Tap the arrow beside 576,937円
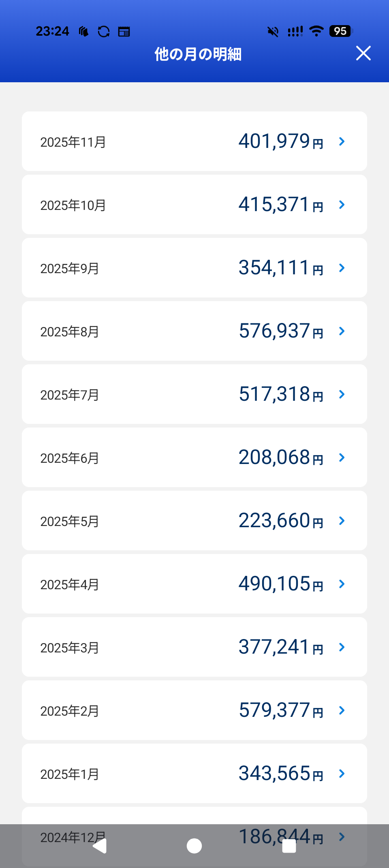The width and height of the screenshot is (389, 868). [x=342, y=331]
